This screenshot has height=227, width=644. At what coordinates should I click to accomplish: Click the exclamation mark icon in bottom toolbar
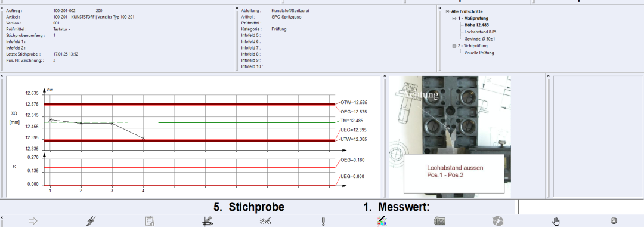click(x=323, y=221)
